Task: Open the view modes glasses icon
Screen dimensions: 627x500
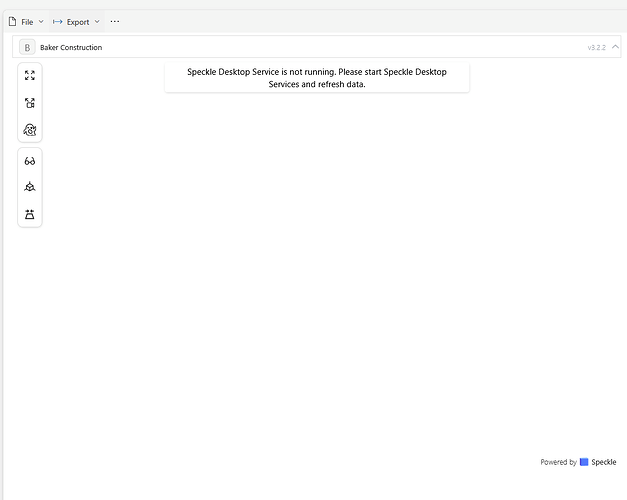Action: click(x=30, y=161)
